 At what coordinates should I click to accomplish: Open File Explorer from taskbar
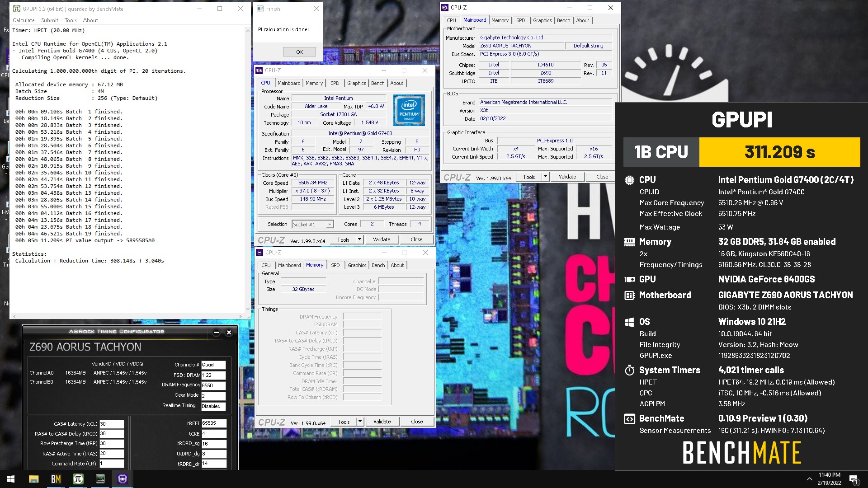(x=33, y=479)
